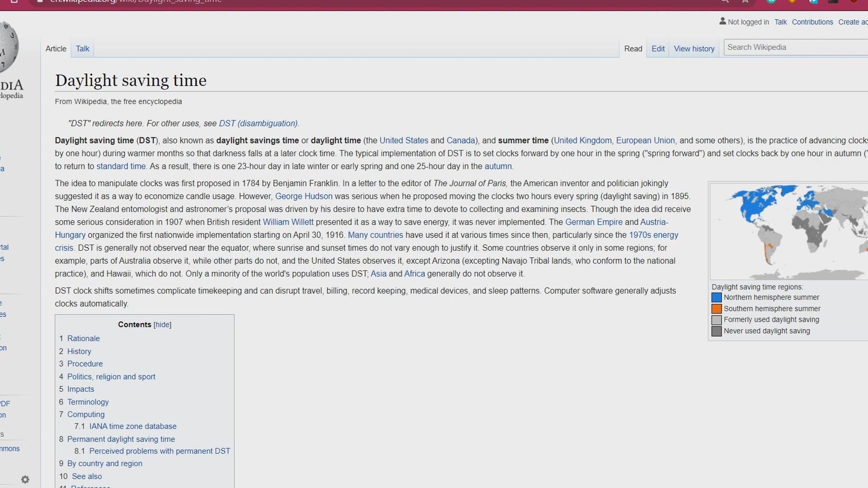
Task: Click the Wikipedia globe logo
Action: (9, 48)
